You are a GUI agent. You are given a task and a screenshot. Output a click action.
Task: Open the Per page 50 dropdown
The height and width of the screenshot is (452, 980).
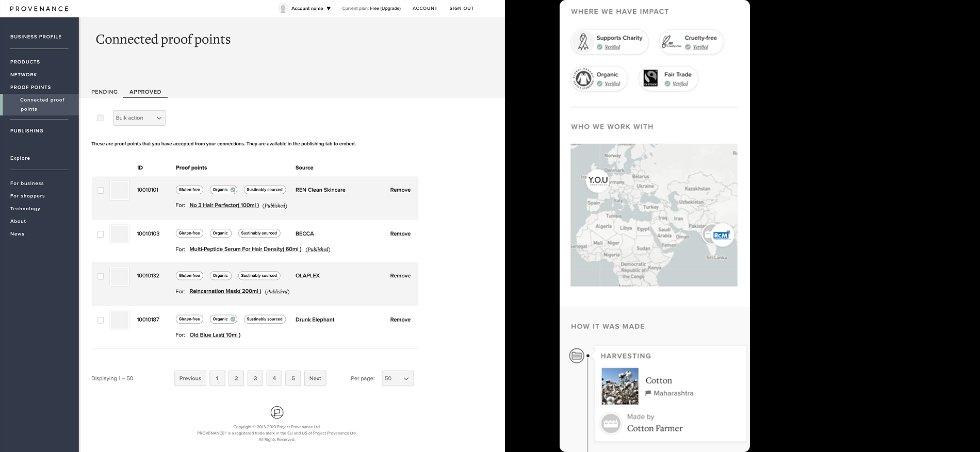click(x=398, y=378)
